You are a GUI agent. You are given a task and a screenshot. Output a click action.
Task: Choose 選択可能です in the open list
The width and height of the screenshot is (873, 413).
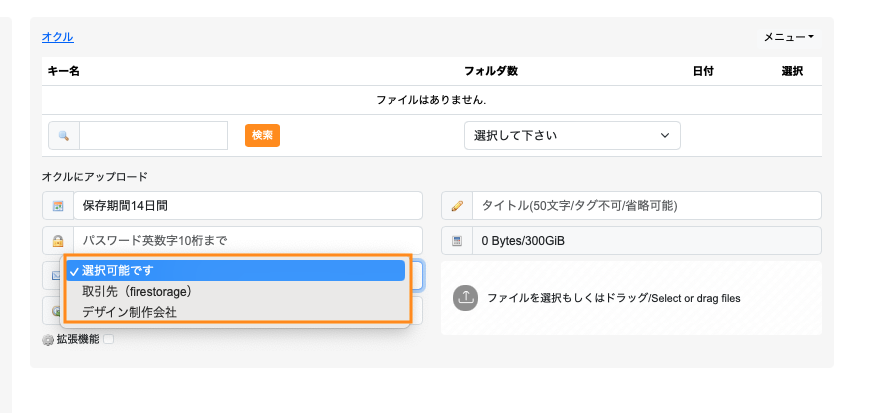pyautogui.click(x=236, y=271)
